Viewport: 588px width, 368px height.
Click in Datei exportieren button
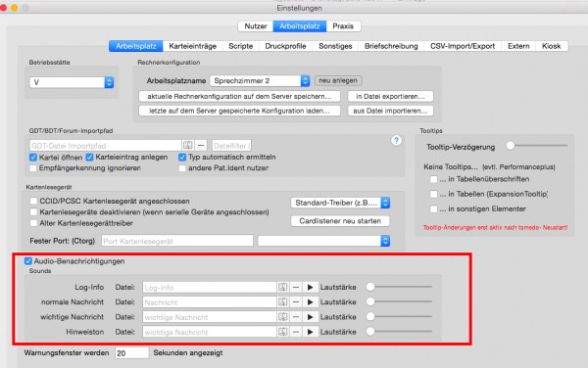point(390,96)
